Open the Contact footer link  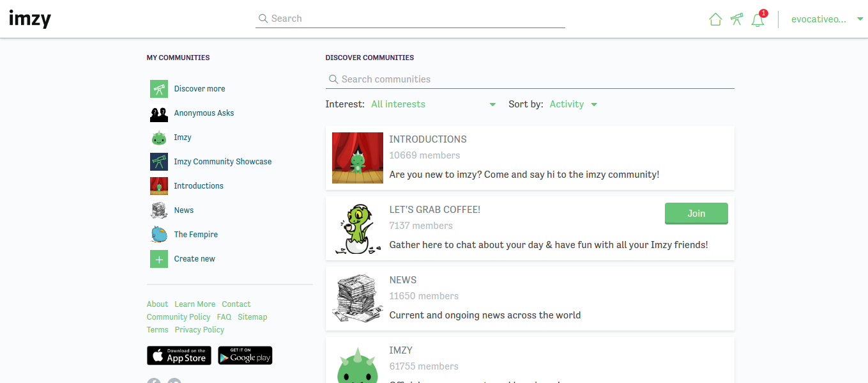(x=236, y=304)
